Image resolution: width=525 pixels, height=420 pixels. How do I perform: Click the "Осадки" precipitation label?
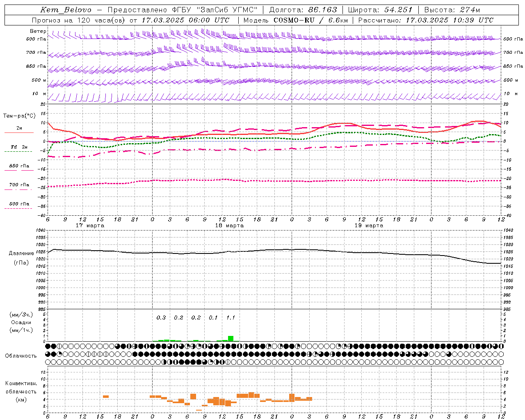click(21, 322)
